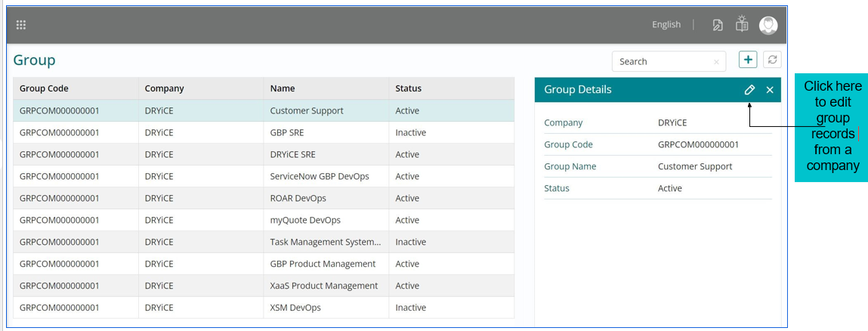Select the ServiceNow GBP DevOps row

[319, 176]
